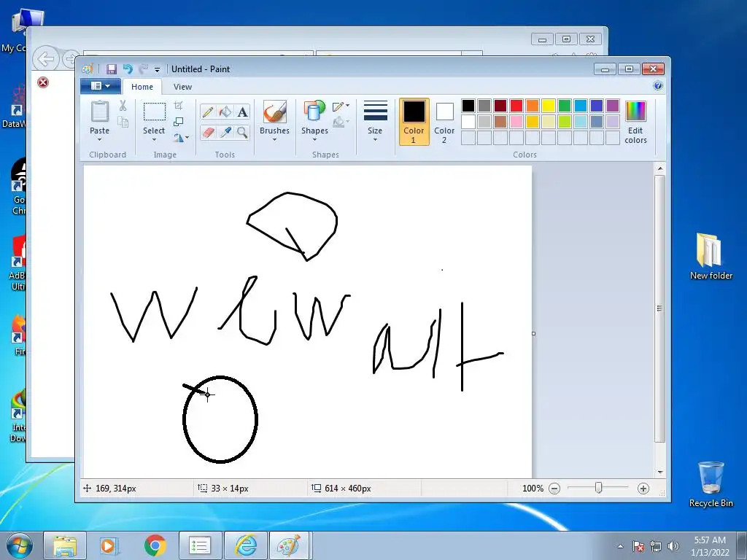Pick the green color swatch

[565, 106]
